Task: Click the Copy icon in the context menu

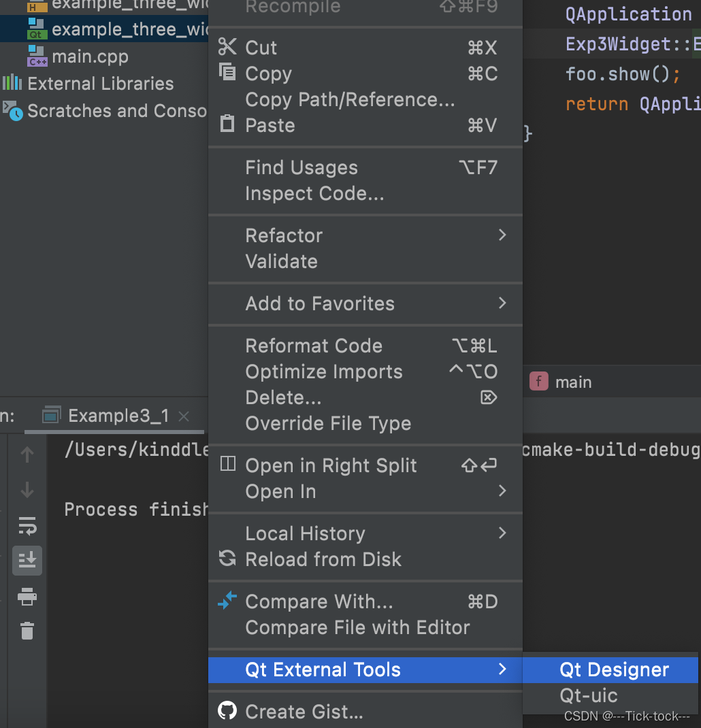Action: [227, 73]
